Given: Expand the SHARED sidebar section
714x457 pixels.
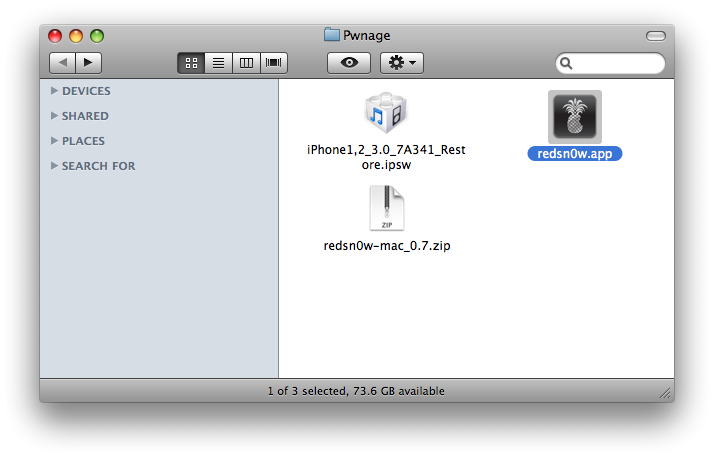Looking at the screenshot, I should click(54, 116).
